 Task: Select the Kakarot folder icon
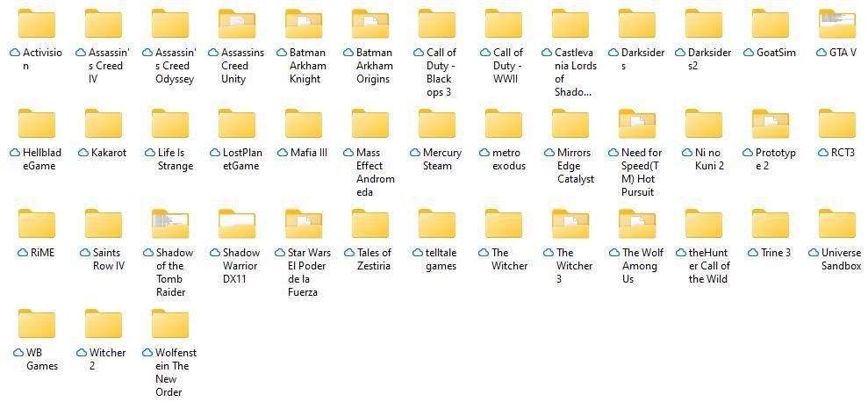[104, 124]
